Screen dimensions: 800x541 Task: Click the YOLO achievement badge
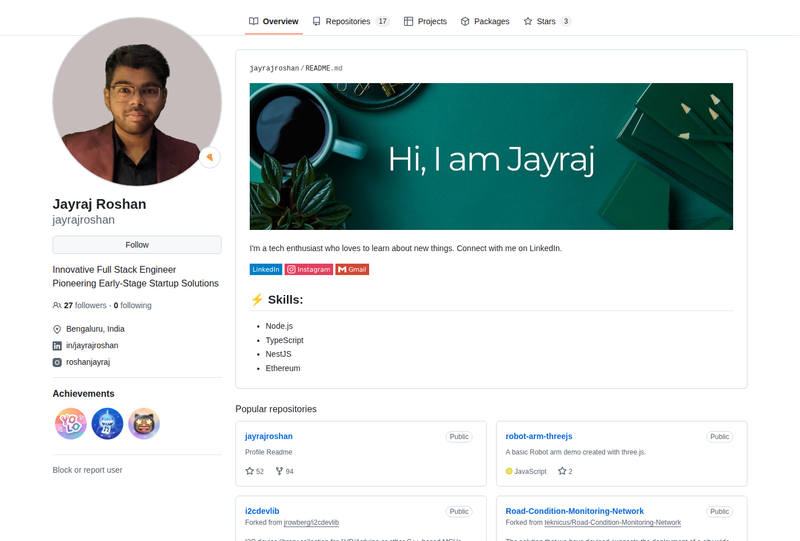(x=70, y=424)
